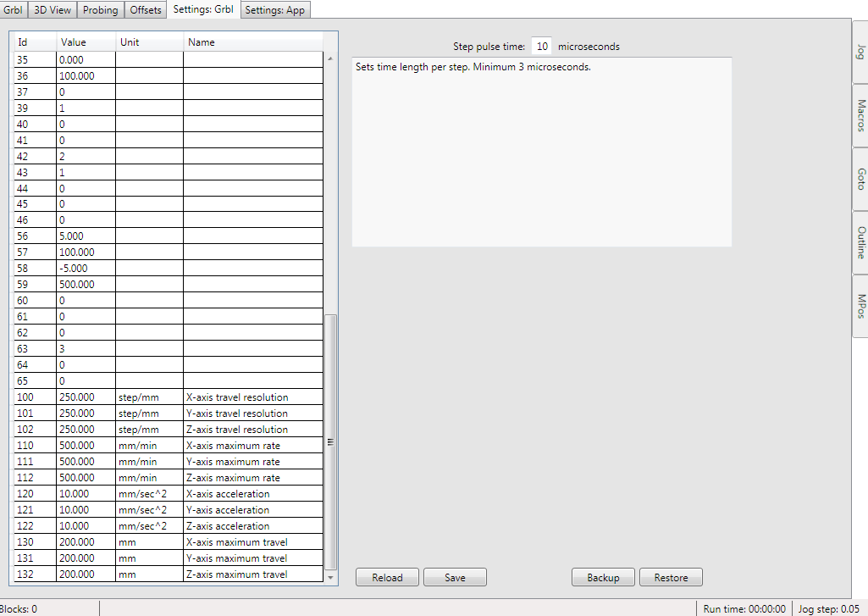Click the Reload button

point(387,578)
